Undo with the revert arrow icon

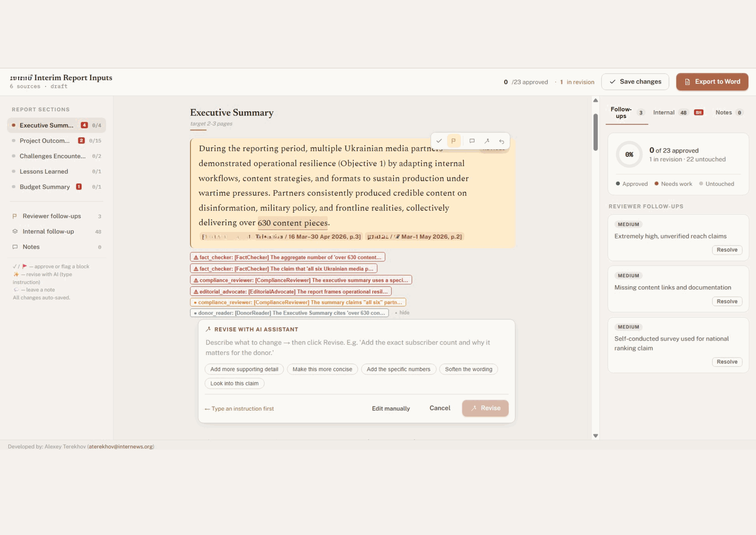tap(501, 141)
